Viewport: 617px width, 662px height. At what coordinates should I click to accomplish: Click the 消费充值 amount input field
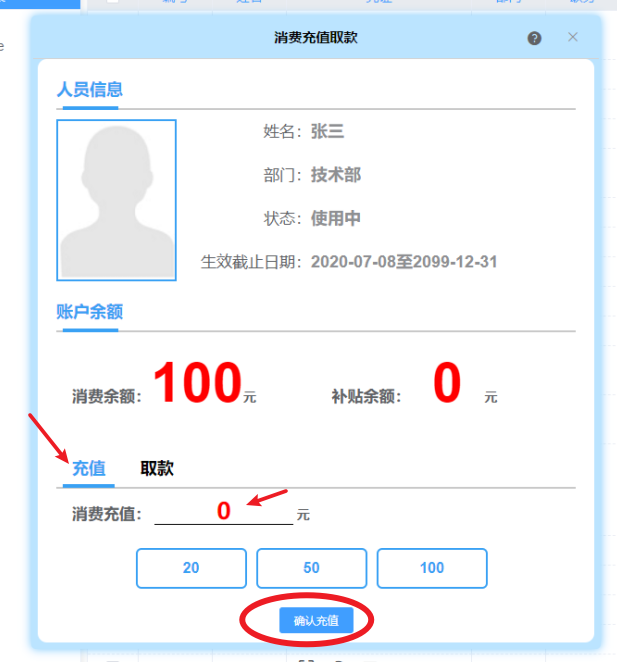(224, 511)
